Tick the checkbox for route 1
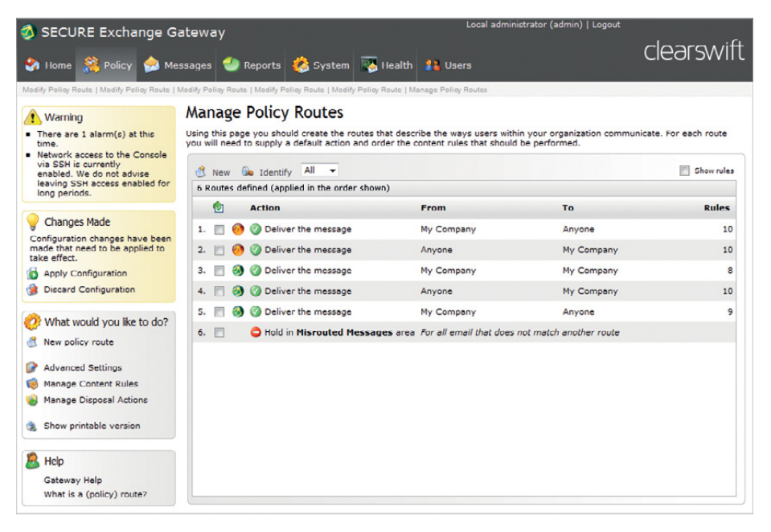This screenshot has width=771, height=532. coord(219,230)
